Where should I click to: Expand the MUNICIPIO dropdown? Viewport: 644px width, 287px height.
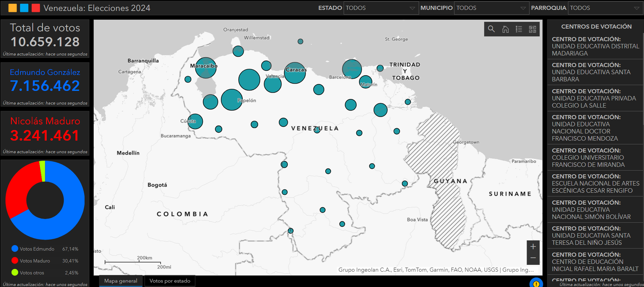pyautogui.click(x=491, y=8)
